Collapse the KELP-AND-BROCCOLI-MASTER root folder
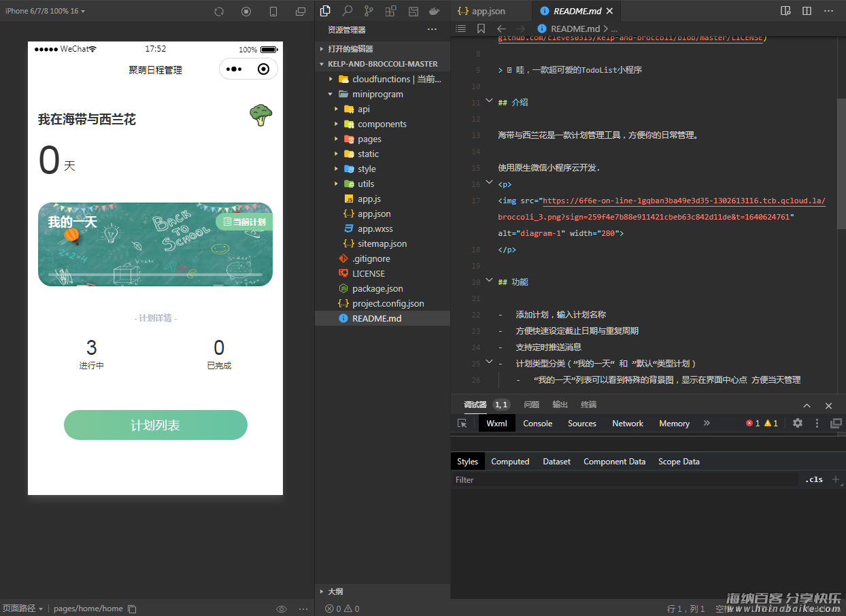846x616 pixels. tap(382, 64)
